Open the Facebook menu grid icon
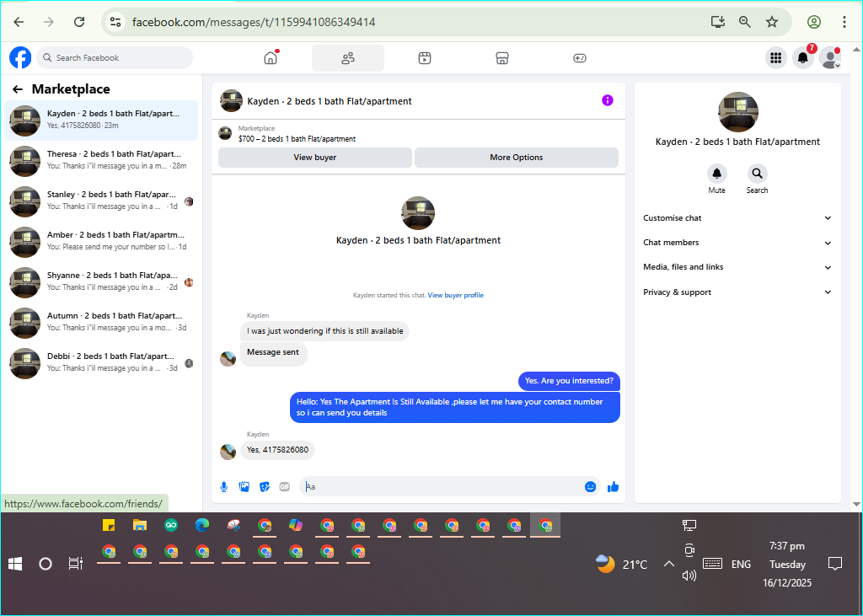This screenshot has width=863, height=616. tap(776, 58)
